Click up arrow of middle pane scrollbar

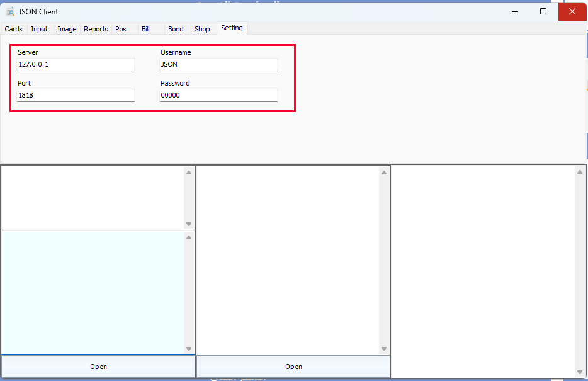tap(384, 173)
